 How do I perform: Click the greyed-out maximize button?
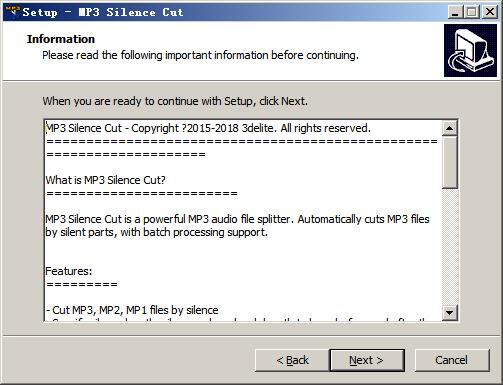[472, 12]
